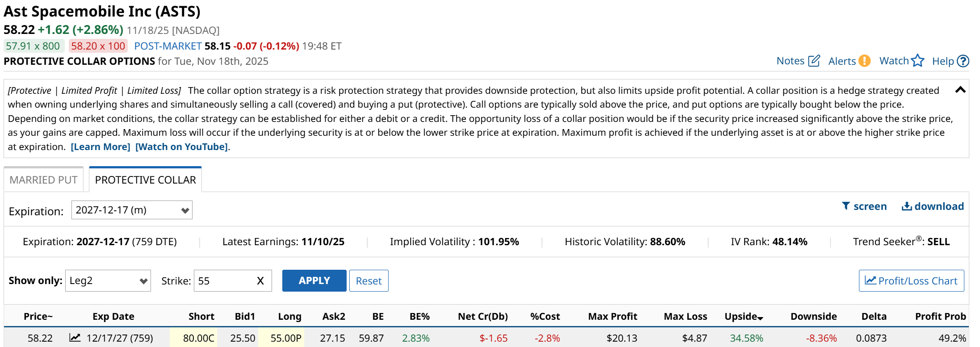The height and width of the screenshot is (347, 980).
Task: Collapse the strategy description chevron
Action: 960,90
